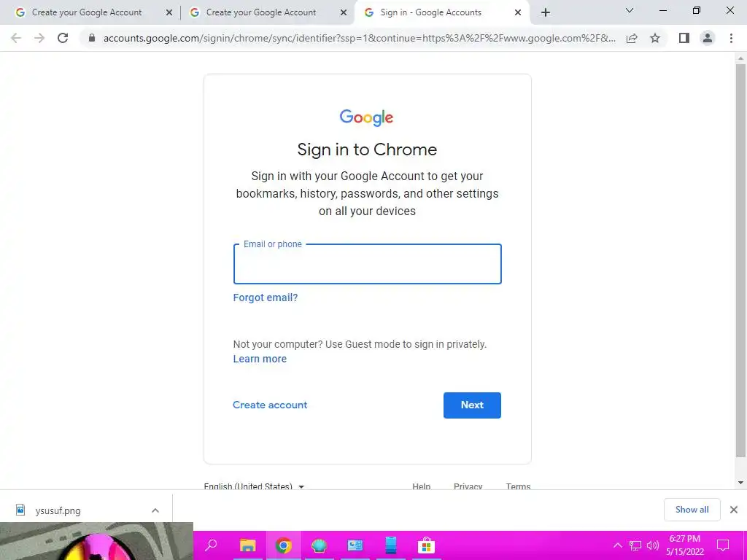View site info via the lock icon
Screen dimensions: 747x560
pyautogui.click(x=92, y=38)
